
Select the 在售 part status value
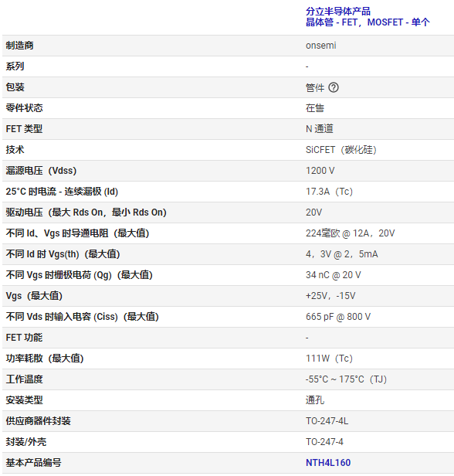pos(315,108)
